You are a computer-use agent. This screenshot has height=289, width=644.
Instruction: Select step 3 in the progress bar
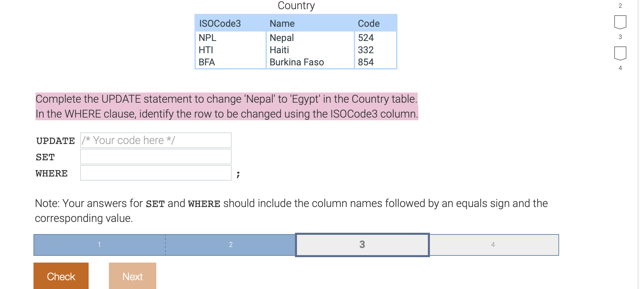point(362,245)
